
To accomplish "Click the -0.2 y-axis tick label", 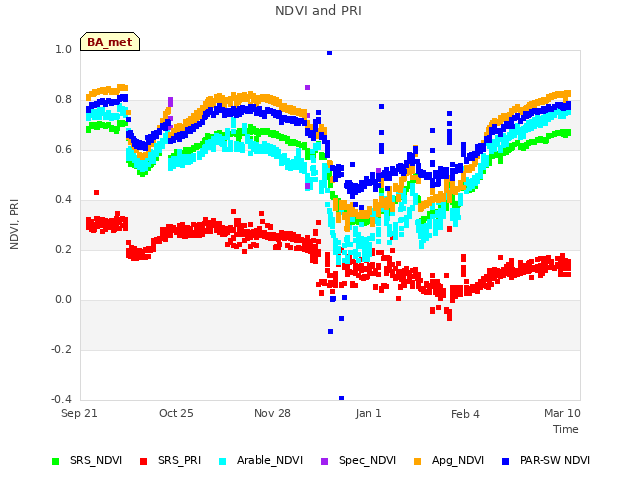I will pyautogui.click(x=61, y=349).
